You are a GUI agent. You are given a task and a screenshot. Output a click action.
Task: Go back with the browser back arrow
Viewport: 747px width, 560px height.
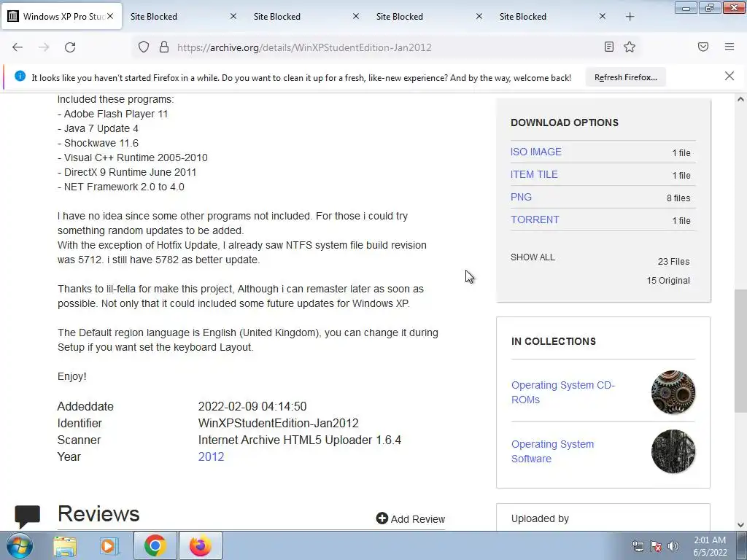[x=18, y=47]
